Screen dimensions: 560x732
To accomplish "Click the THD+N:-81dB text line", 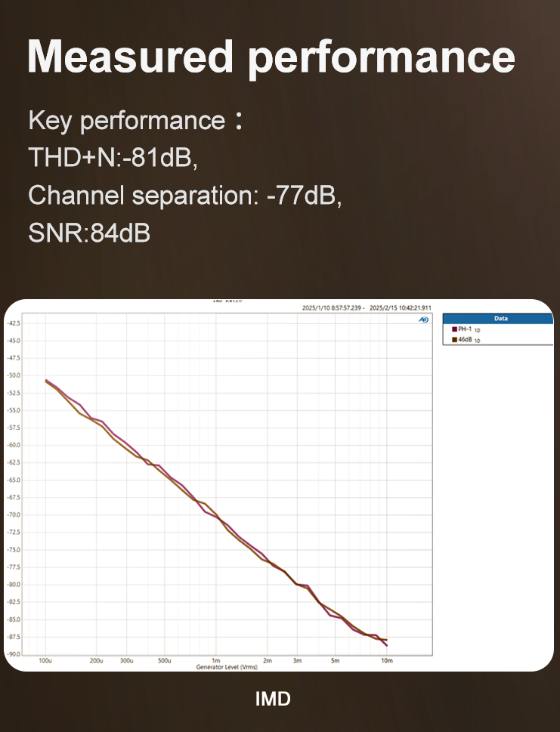I will (113, 158).
